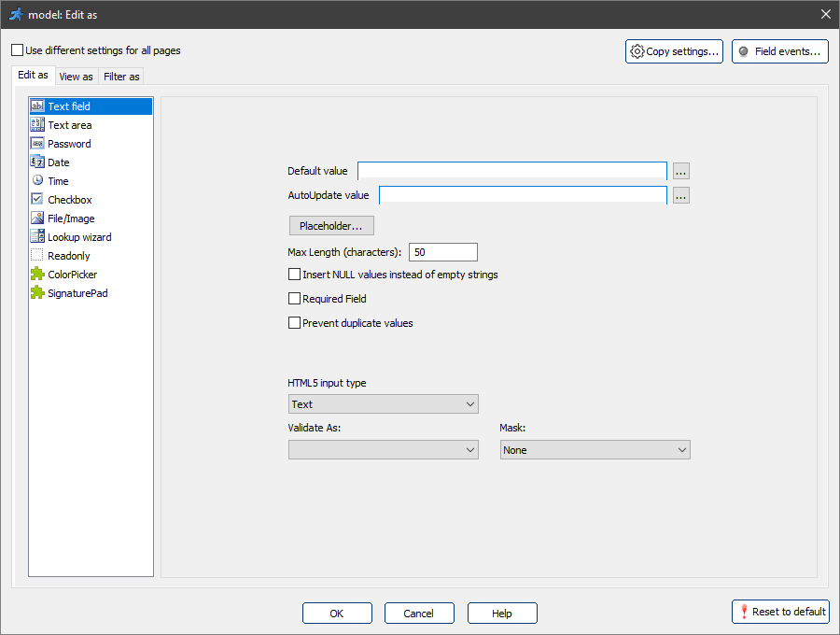The height and width of the screenshot is (635, 840).
Task: Choose the Password field type icon
Action: (x=37, y=144)
